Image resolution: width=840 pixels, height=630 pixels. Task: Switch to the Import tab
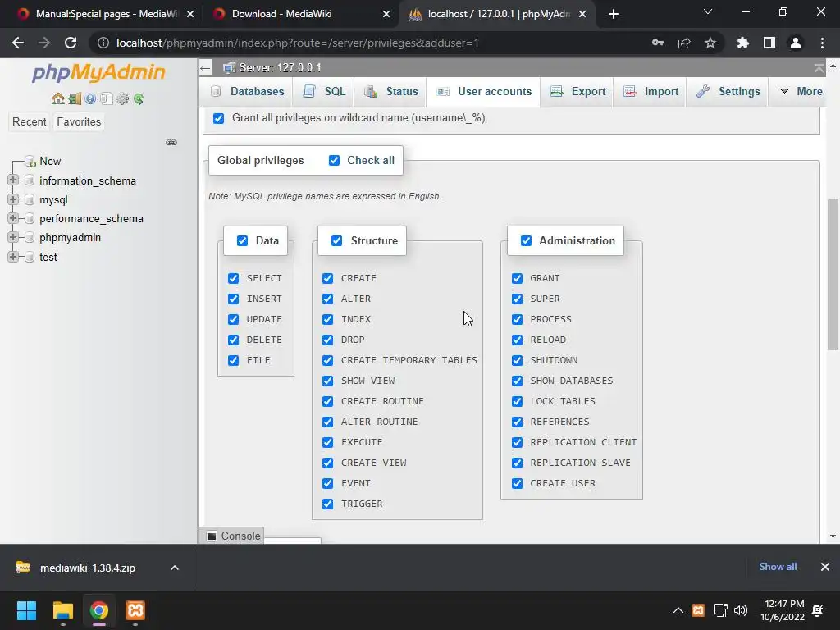[651, 92]
